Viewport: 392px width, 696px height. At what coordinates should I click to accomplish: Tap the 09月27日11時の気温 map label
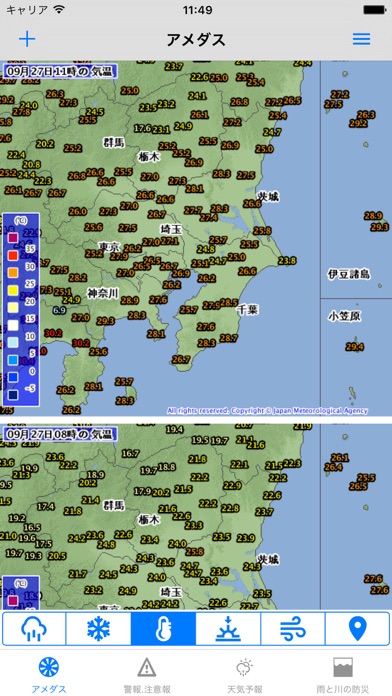tap(60, 71)
